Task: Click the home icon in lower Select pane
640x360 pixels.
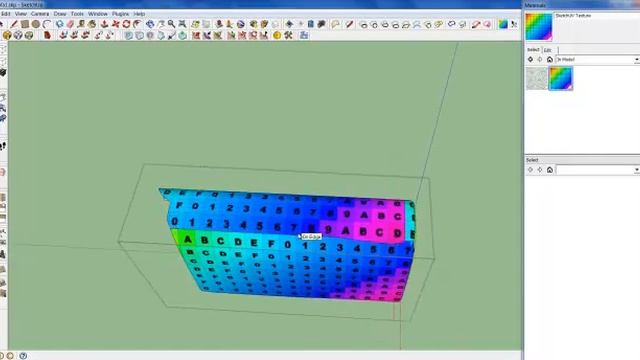Action: coord(550,170)
